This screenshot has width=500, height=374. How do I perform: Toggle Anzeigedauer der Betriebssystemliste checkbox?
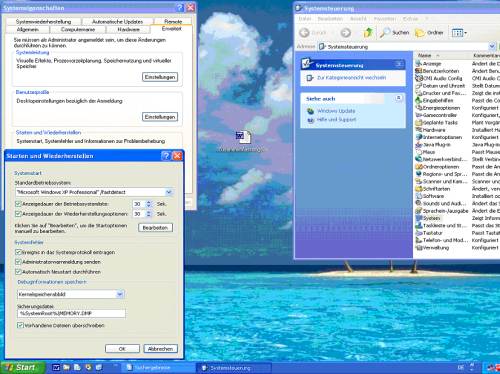coord(18,204)
